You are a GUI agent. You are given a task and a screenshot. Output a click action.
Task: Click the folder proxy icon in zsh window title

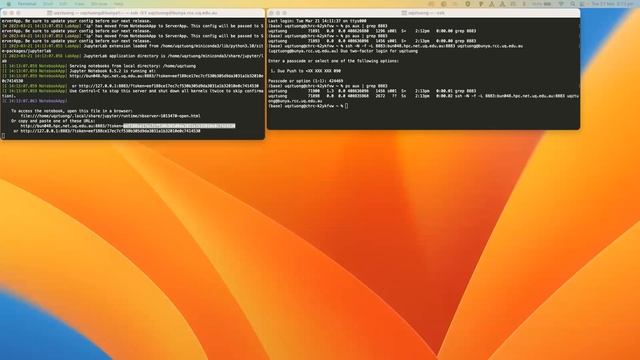[404, 13]
